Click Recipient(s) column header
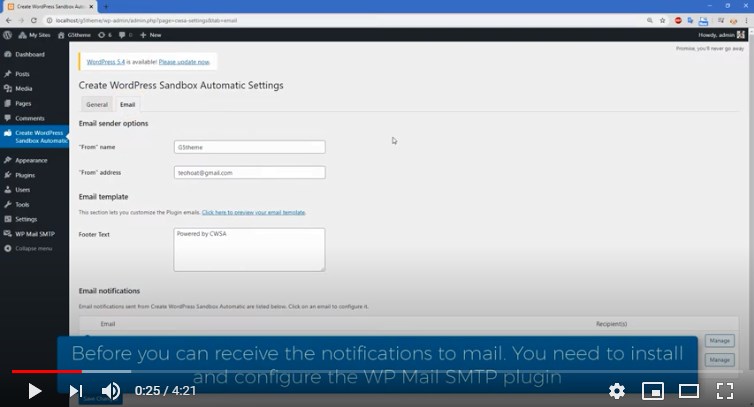The width and height of the screenshot is (754, 407). (611, 324)
